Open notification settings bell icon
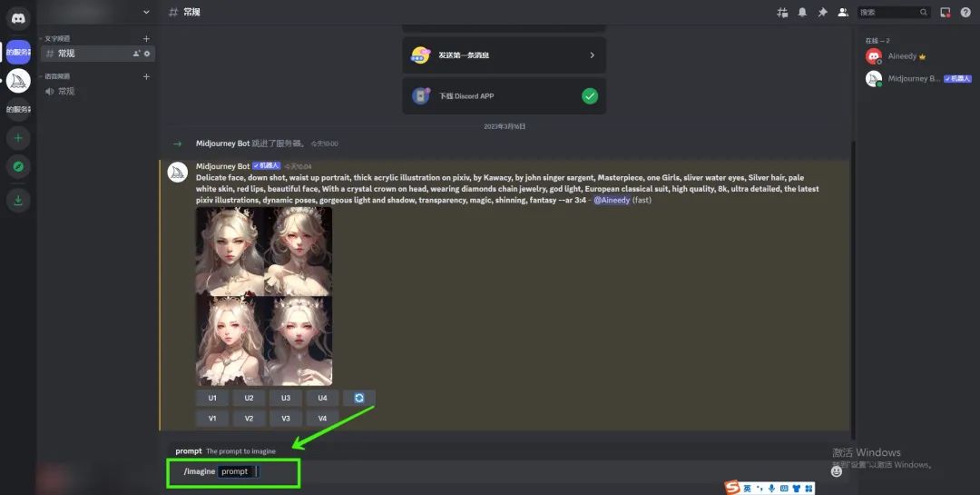This screenshot has width=980, height=495. pyautogui.click(x=802, y=12)
